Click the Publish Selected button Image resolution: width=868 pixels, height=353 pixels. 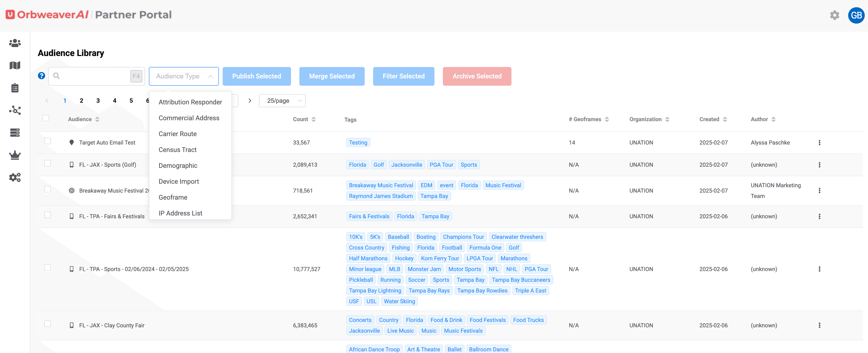pyautogui.click(x=256, y=76)
